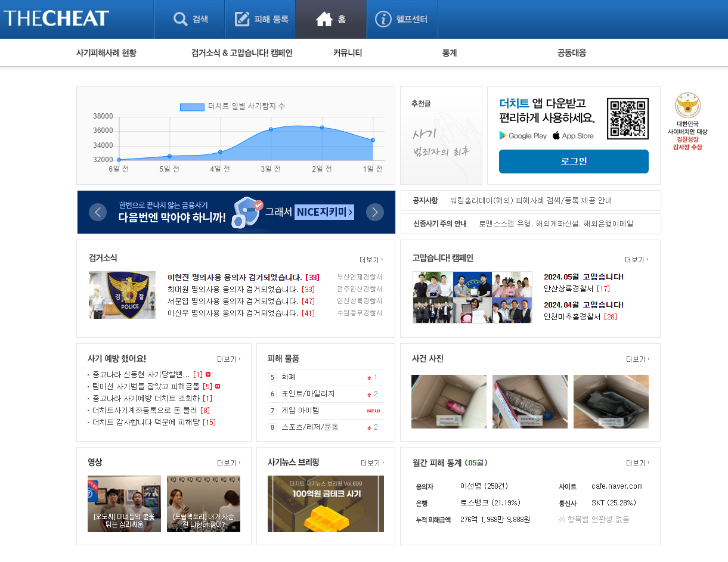Click 이선명 (258건) suspect statistic
This screenshot has width=728, height=562.
pos(484,486)
